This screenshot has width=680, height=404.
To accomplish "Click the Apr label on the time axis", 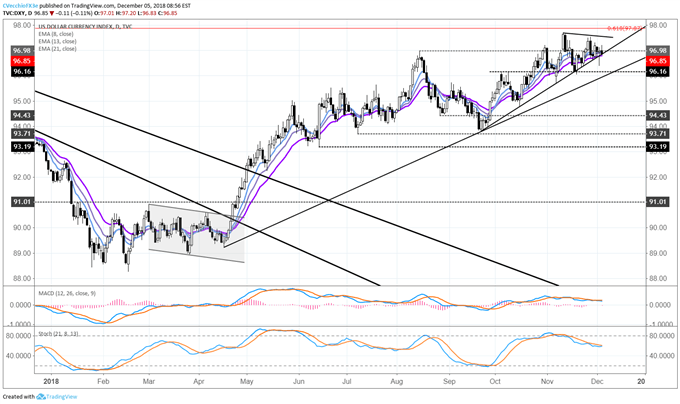I will pyautogui.click(x=199, y=381).
